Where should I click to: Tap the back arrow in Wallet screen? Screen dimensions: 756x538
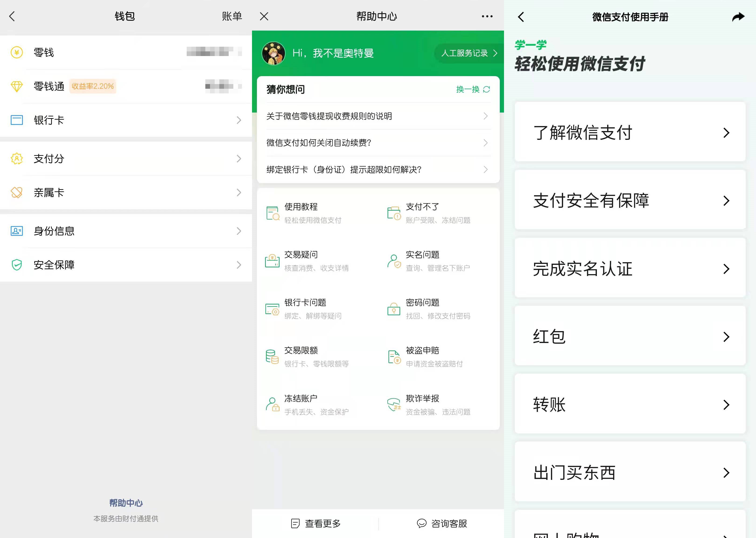[12, 16]
